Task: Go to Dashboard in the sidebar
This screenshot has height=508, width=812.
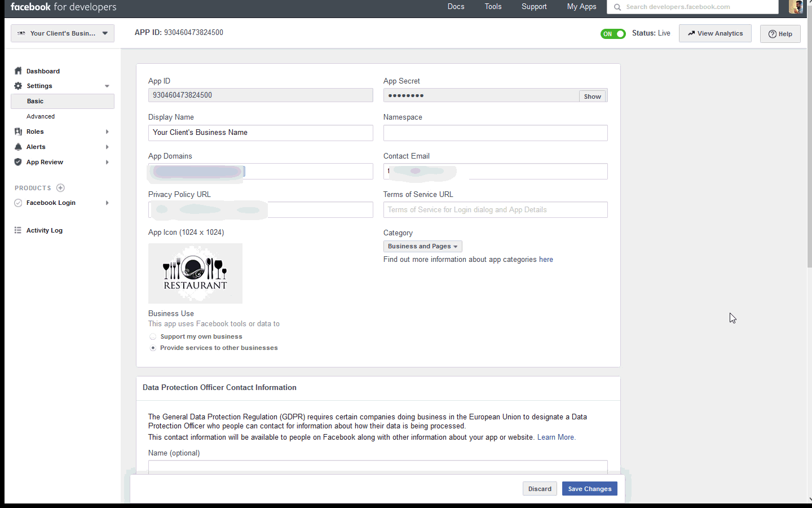Action: (43, 71)
